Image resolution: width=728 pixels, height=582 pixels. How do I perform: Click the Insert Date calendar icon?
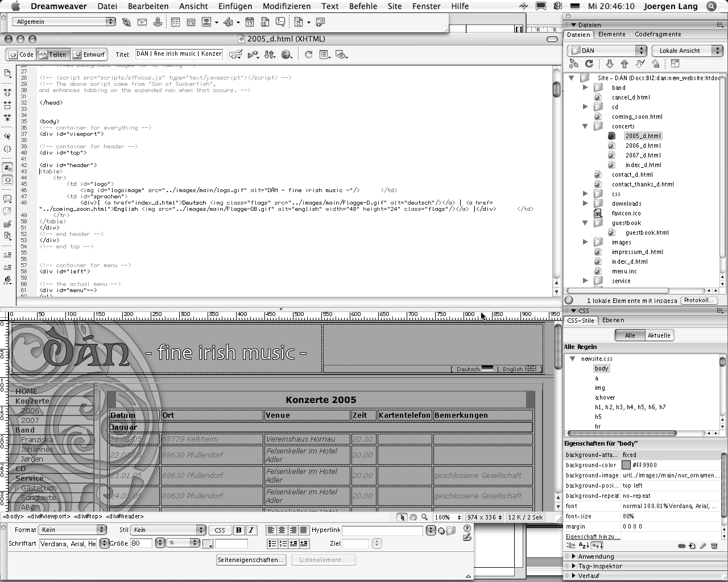249,22
